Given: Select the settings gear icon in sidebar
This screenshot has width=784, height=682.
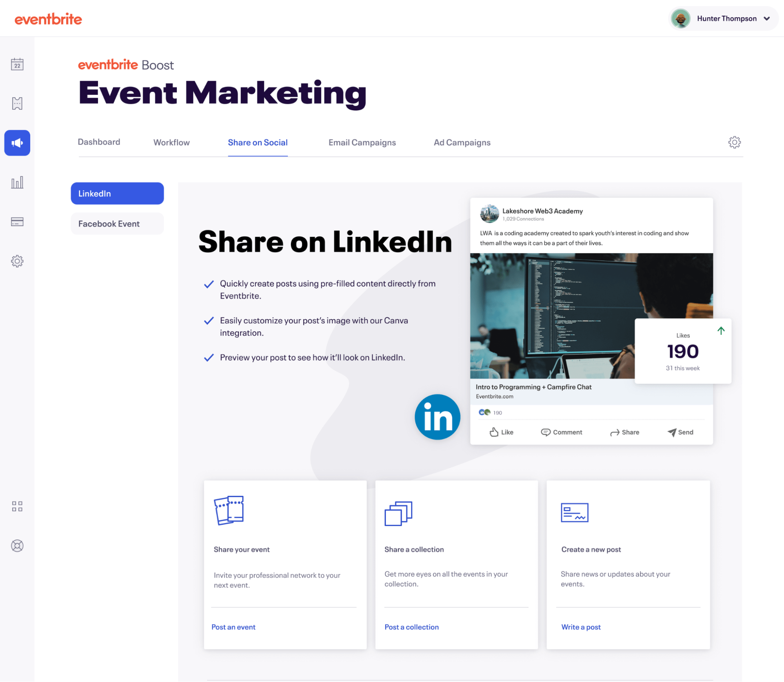Looking at the screenshot, I should click(x=18, y=260).
